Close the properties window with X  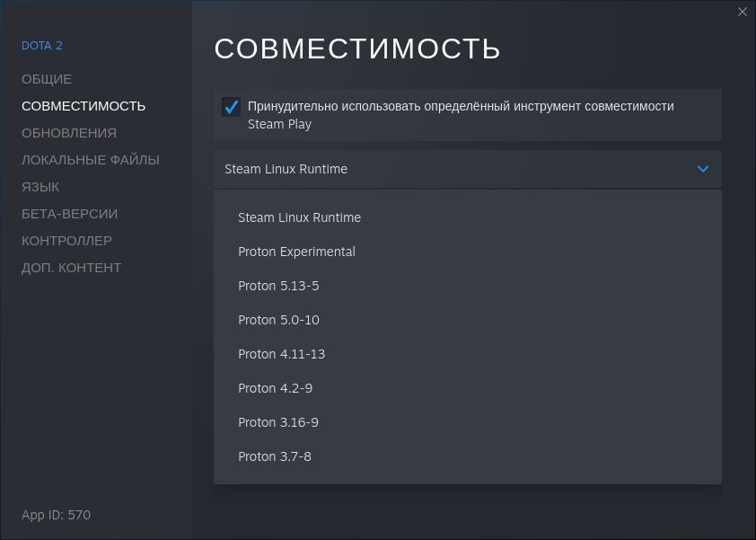[743, 12]
